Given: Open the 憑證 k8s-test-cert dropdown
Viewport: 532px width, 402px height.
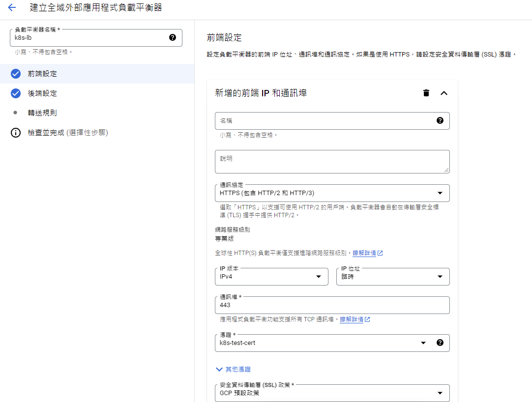Looking at the screenshot, I should coord(322,343).
